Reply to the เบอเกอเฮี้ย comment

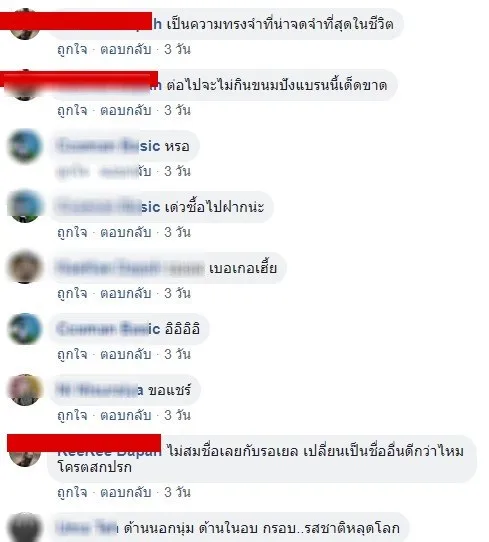(125, 293)
